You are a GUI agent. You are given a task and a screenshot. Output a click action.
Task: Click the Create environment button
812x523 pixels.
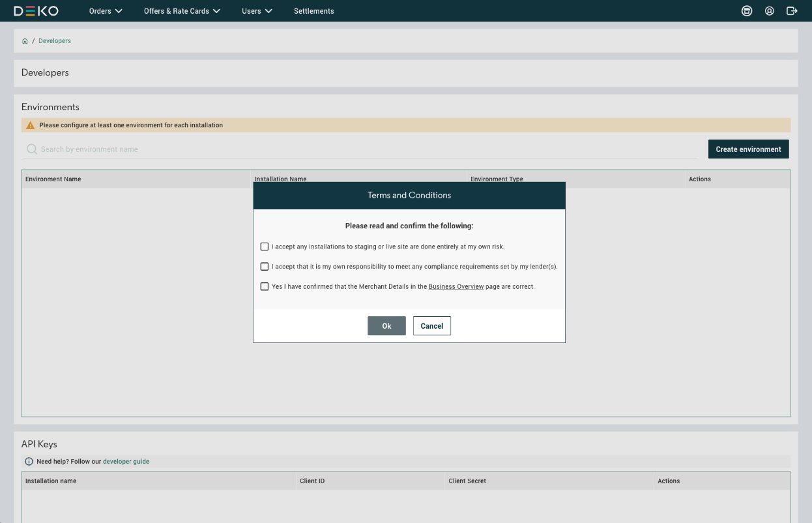pos(748,149)
